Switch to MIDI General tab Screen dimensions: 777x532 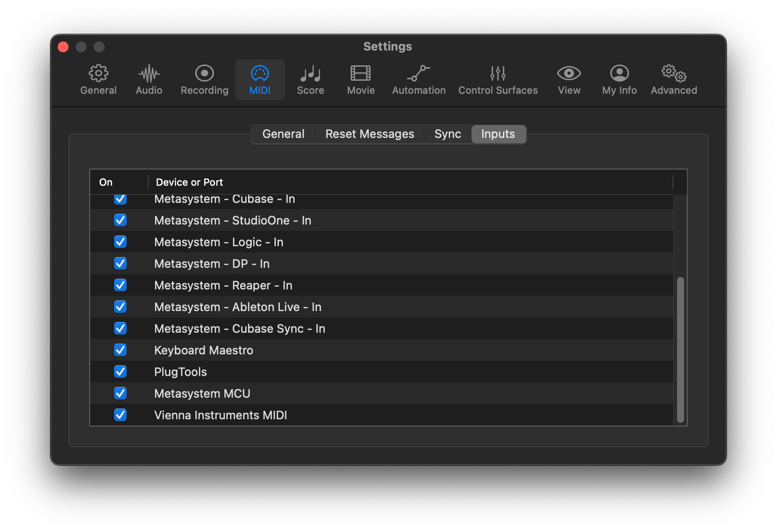pos(283,134)
